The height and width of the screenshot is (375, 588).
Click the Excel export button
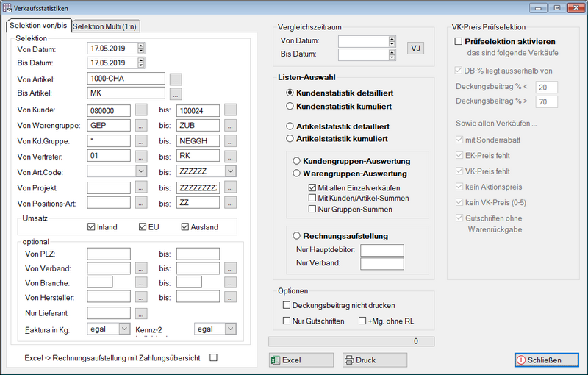tap(300, 360)
